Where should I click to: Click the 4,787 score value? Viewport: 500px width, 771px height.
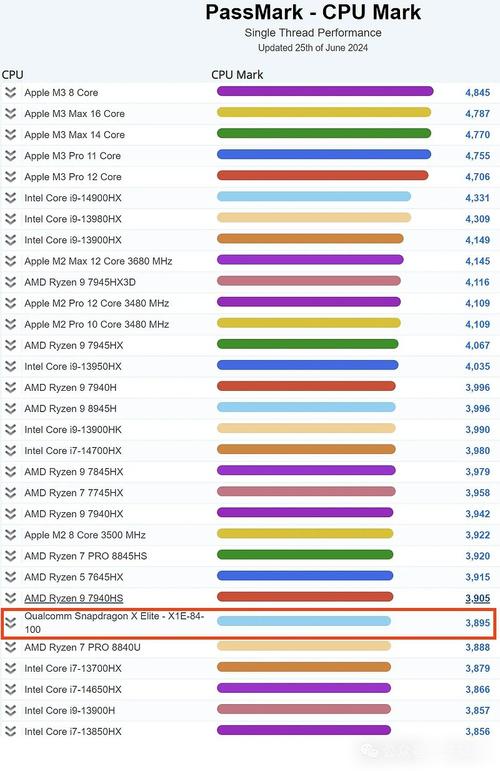coord(477,114)
